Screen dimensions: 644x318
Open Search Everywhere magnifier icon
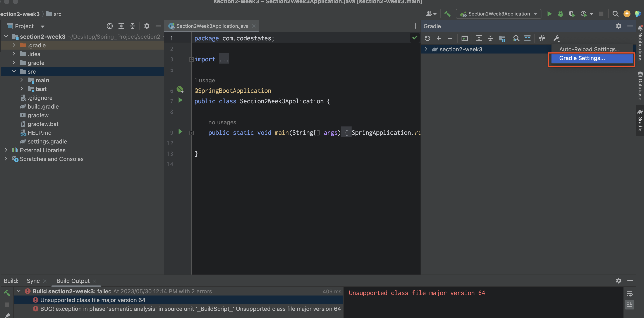pos(615,14)
